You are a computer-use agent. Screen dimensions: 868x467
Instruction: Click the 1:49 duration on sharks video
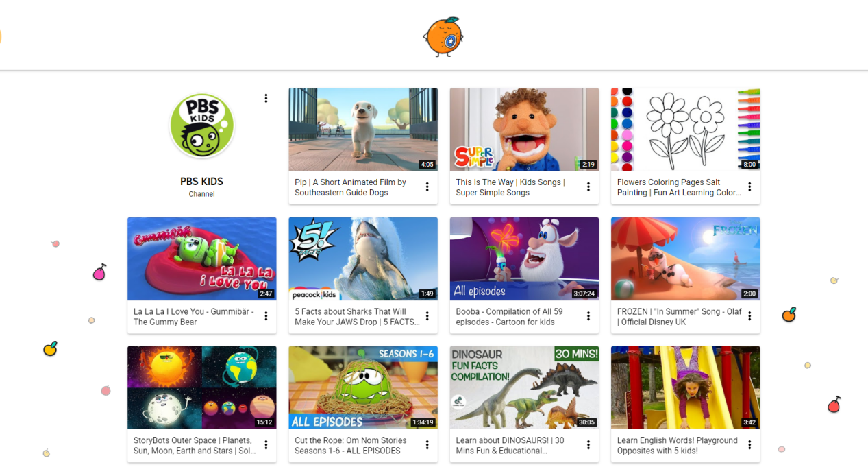[427, 294]
